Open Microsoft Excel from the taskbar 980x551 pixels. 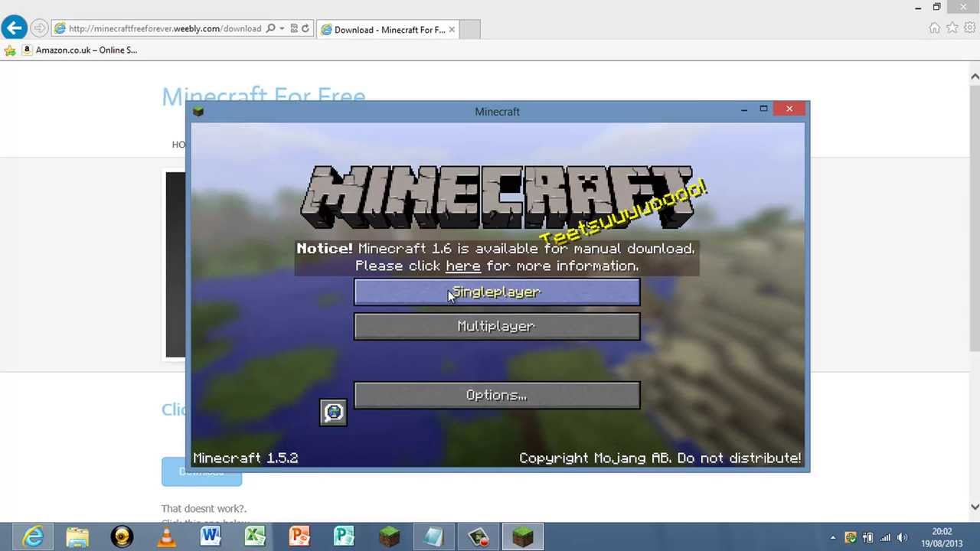pyautogui.click(x=255, y=536)
